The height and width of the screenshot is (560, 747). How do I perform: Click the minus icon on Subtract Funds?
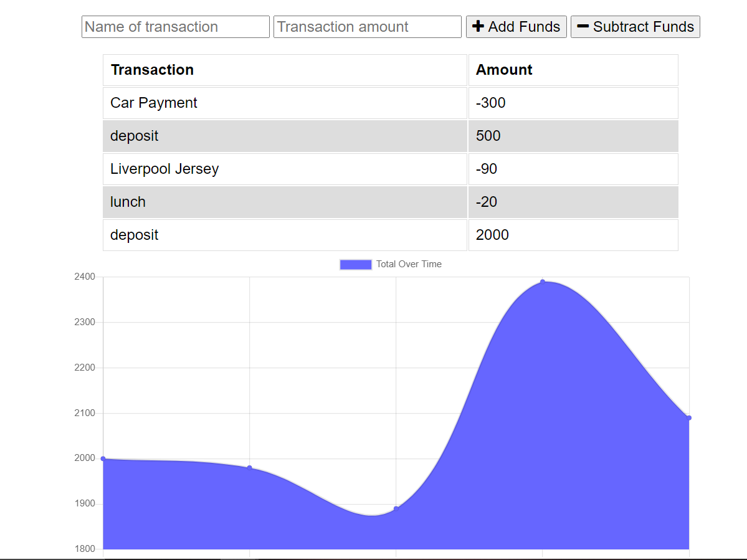583,27
